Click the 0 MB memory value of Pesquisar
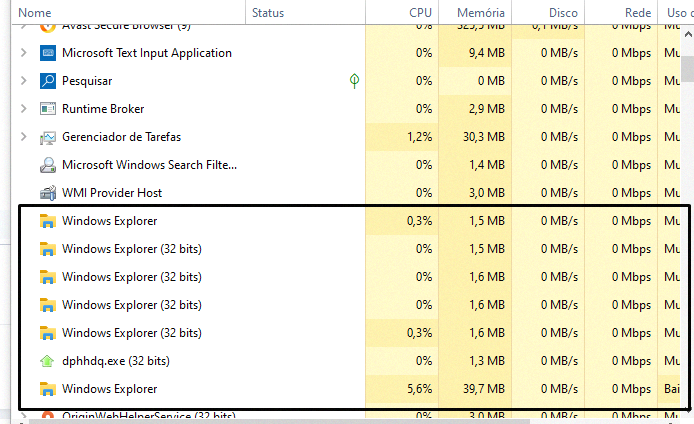 click(x=491, y=81)
